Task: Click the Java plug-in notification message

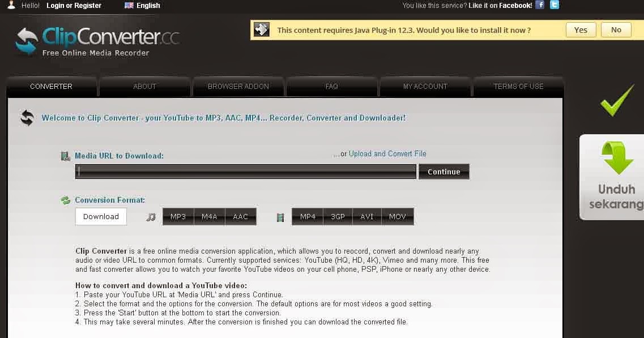Action: (x=404, y=30)
